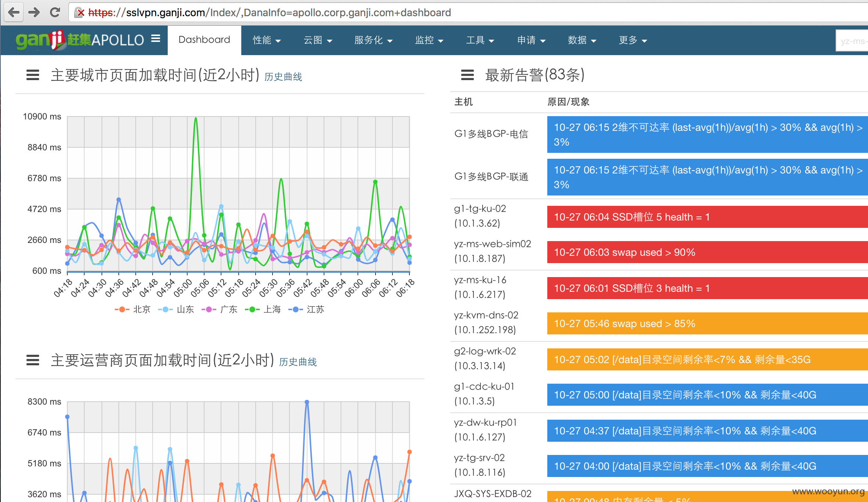Open the 工具 dropdown menu
Viewport: 868px width, 502px height.
coord(480,40)
